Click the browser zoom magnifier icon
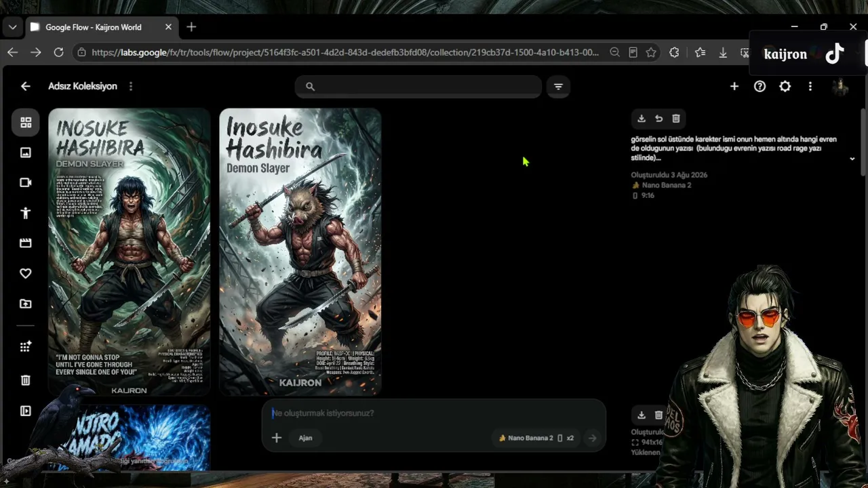The image size is (868, 488). (614, 52)
